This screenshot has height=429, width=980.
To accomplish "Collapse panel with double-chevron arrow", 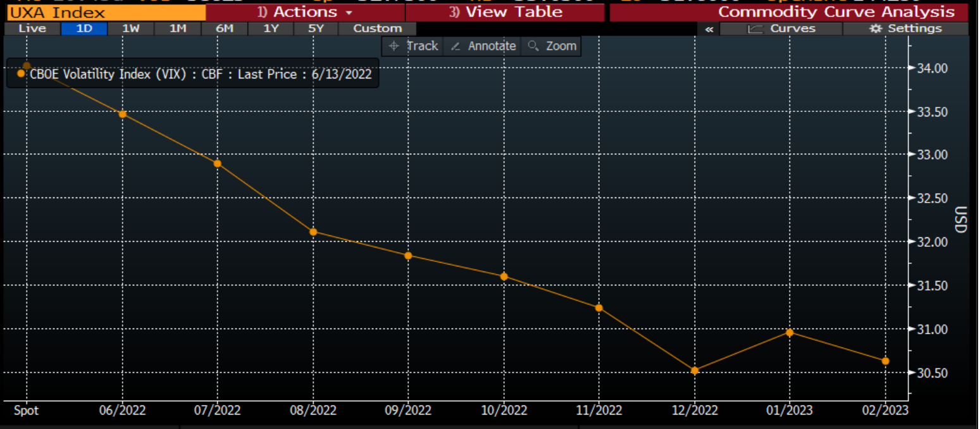I will [x=709, y=28].
